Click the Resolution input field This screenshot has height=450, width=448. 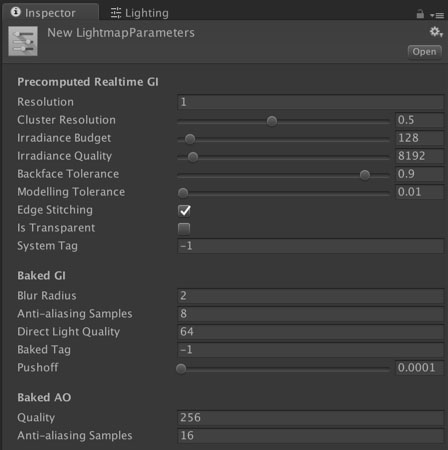coord(310,102)
